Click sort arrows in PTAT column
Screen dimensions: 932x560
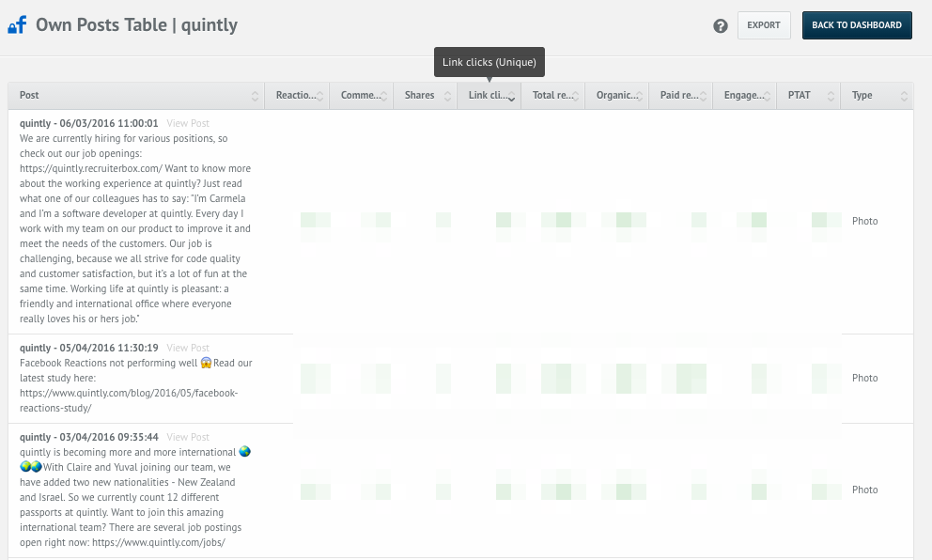[831, 96]
